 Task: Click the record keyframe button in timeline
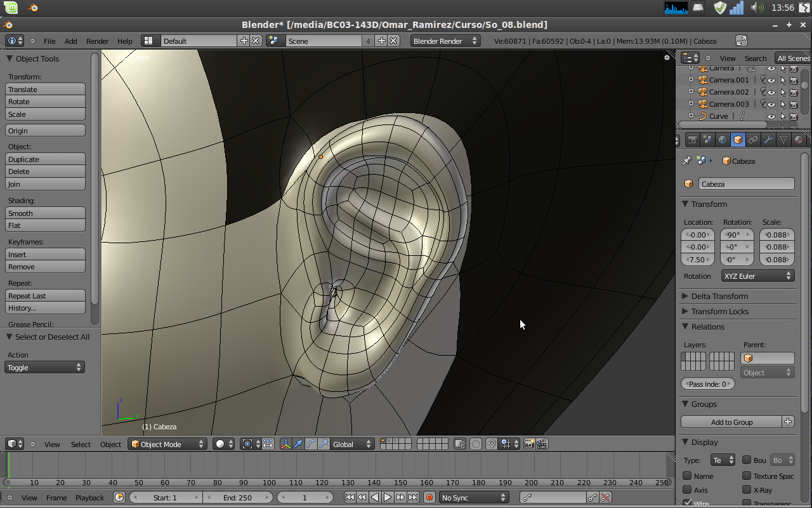pos(429,498)
